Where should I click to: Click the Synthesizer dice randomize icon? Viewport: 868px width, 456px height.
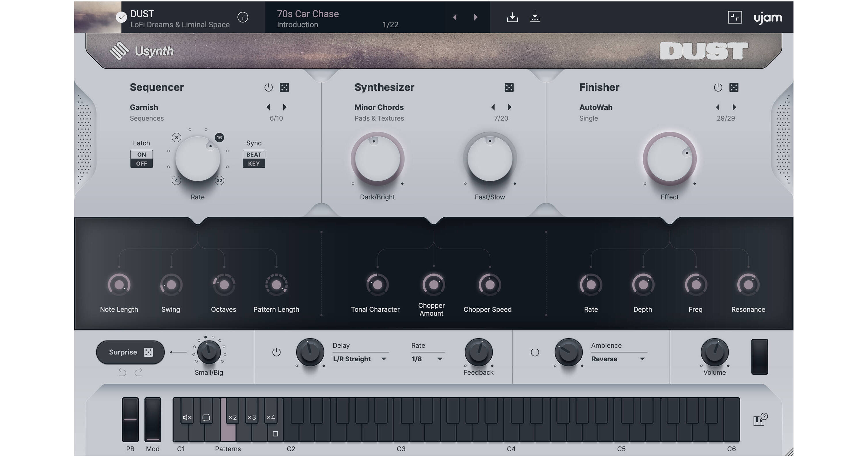coord(509,88)
